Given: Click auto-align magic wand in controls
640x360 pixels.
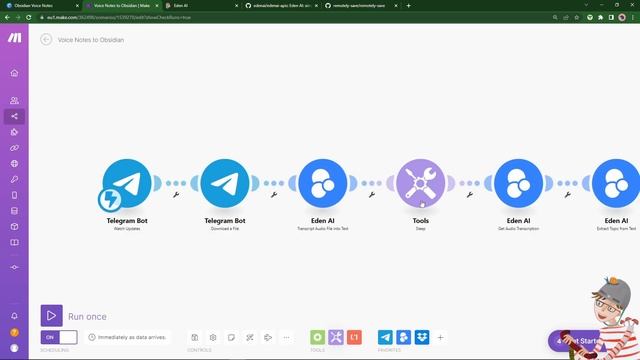Looking at the screenshot, I should [250, 337].
